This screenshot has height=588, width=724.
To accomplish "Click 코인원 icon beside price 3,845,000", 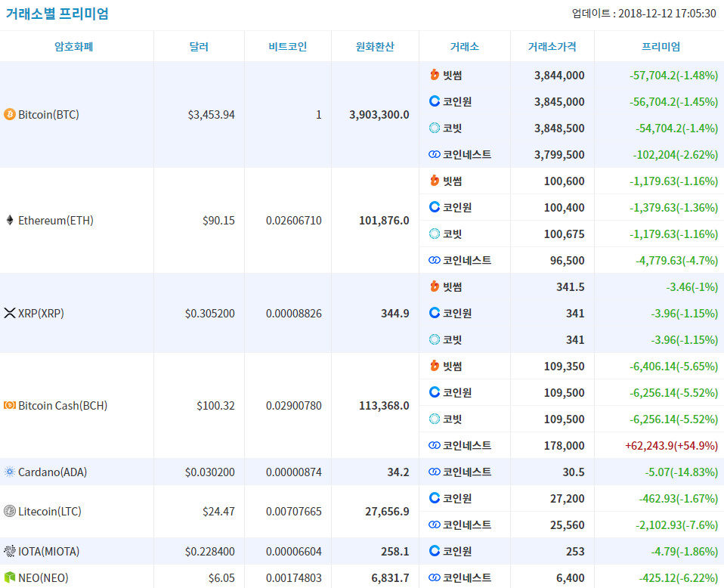I will [x=435, y=101].
